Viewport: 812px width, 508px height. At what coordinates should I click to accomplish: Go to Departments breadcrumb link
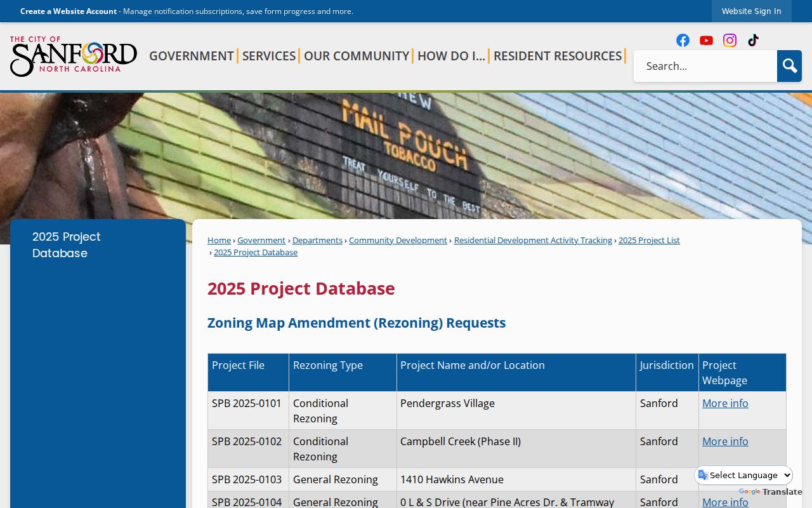[x=317, y=240]
